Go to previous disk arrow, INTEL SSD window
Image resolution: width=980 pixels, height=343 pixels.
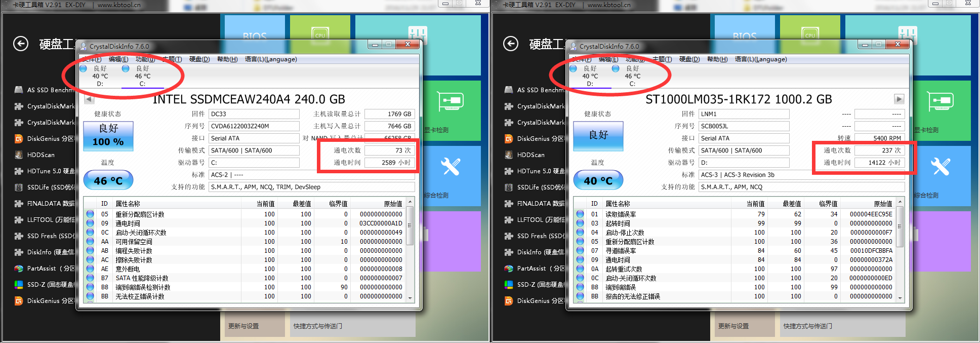click(x=89, y=99)
